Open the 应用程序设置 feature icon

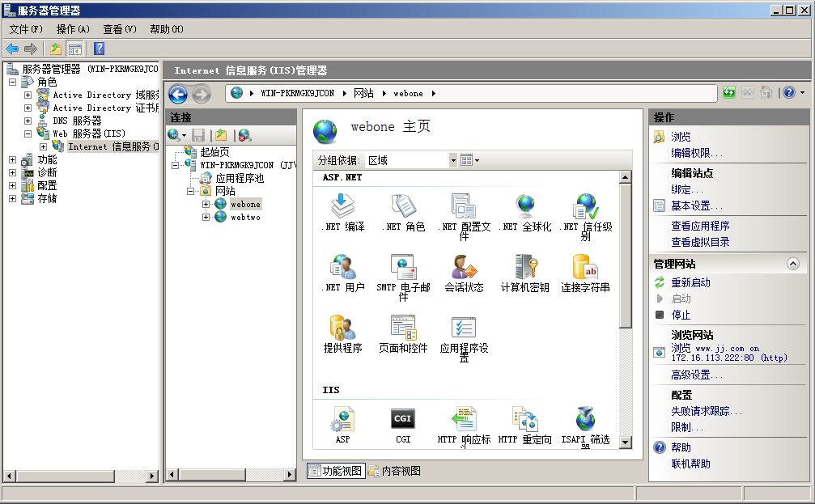[465, 337]
